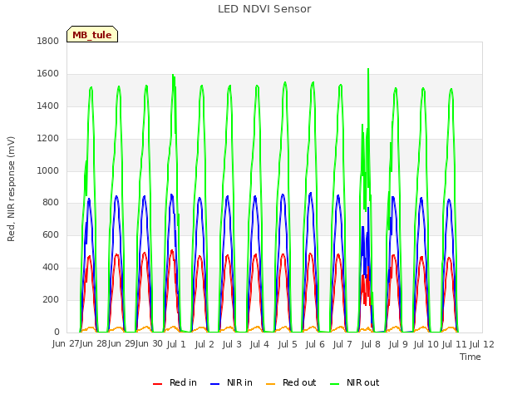Viewport: 532px width, 399px height.
Task: Select the 'NIR in' legend entry
Action: (x=231, y=382)
